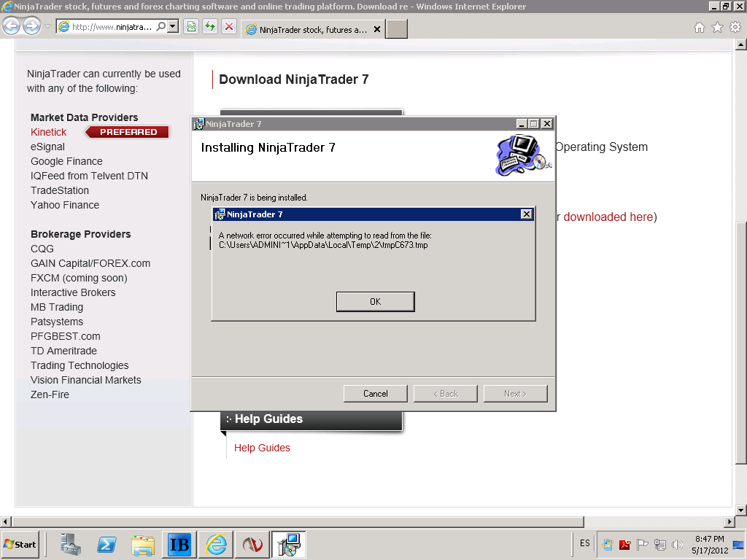The image size is (747, 560).
Task: Click the horizontal scrollbar left arrow
Action: click(5, 522)
